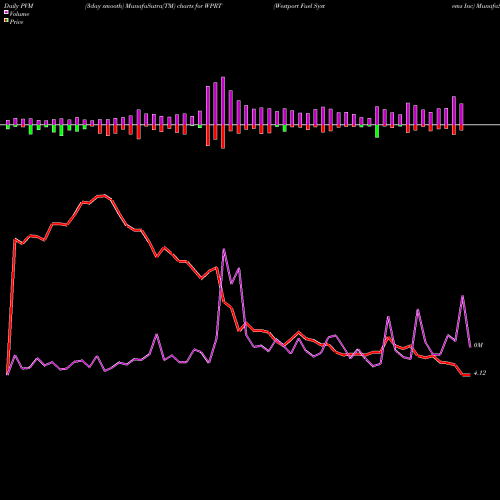The height and width of the screenshot is (500, 500).
Task: Click the 'Price' legend label
Action: coord(16,22)
